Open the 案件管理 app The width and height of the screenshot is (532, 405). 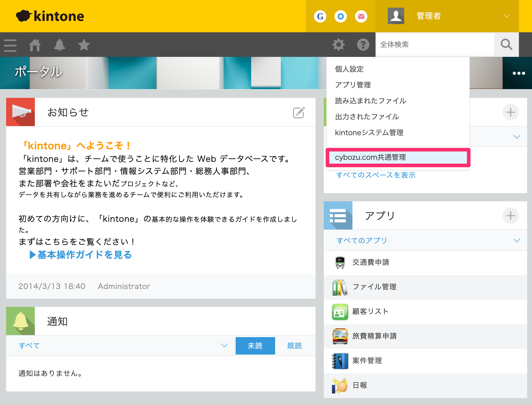pos(425,361)
